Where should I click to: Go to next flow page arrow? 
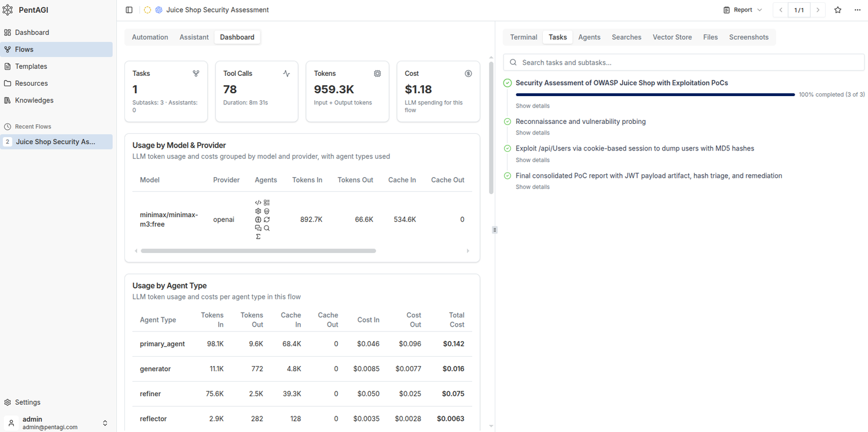coord(818,10)
